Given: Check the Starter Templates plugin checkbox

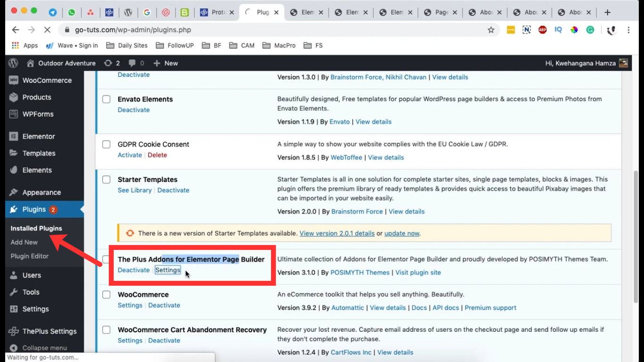Looking at the screenshot, I should [x=107, y=180].
